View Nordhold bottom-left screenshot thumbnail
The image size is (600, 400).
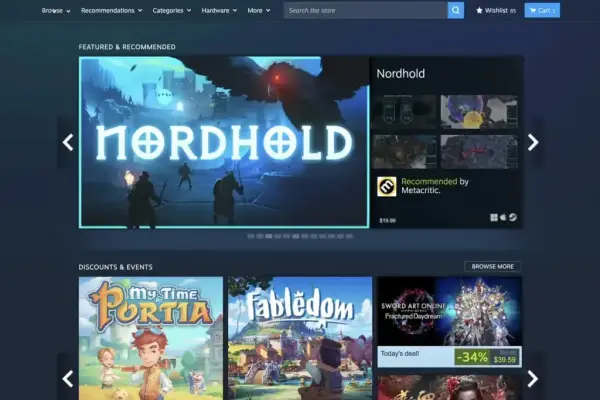coord(404,152)
